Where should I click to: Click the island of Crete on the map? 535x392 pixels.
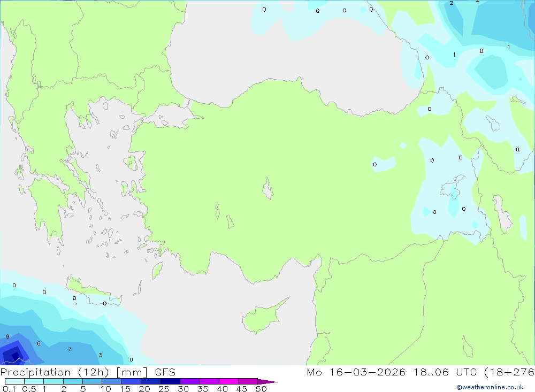tap(92, 291)
